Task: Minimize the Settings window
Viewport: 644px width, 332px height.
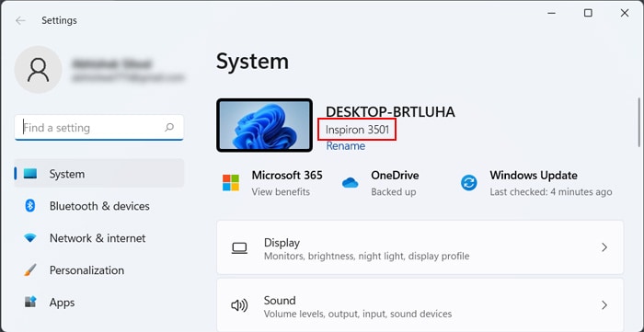Action: (552, 13)
